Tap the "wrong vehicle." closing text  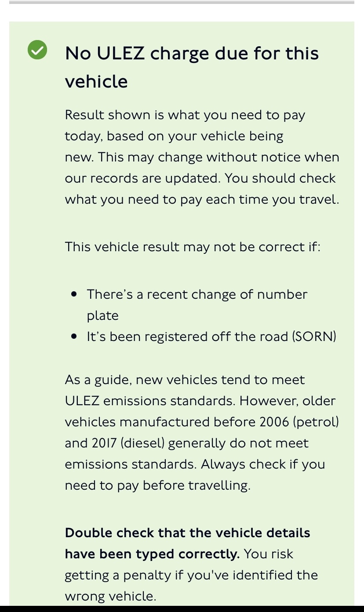(x=110, y=596)
